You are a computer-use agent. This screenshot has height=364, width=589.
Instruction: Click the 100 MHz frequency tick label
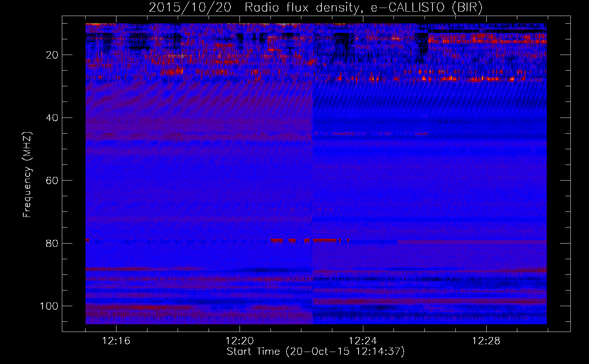[x=50, y=306]
